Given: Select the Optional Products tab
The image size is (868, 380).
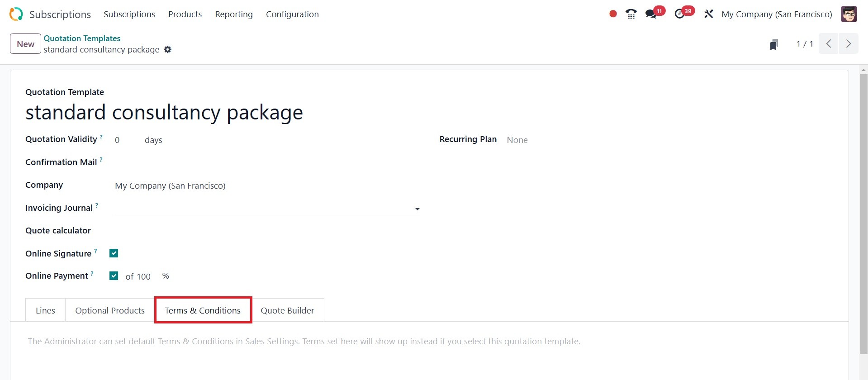Looking at the screenshot, I should 110,310.
